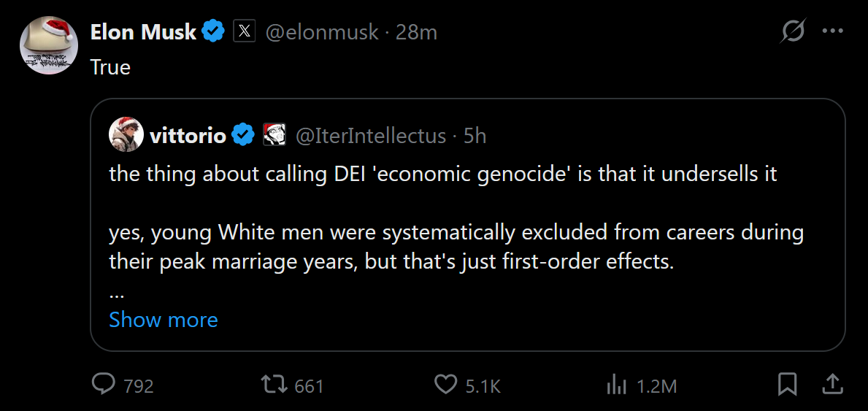The height and width of the screenshot is (411, 868).
Task: Open the @elonmusk handle link
Action: tap(322, 32)
